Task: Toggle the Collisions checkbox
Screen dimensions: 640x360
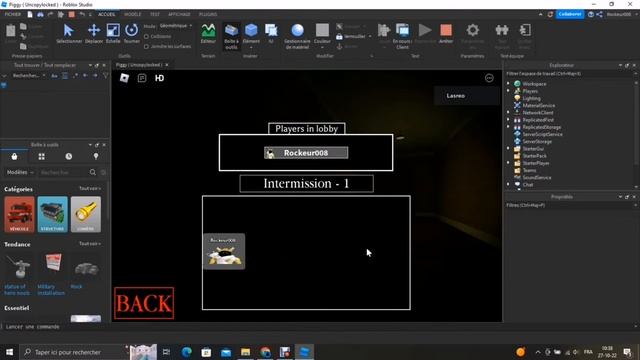Action: click(x=146, y=36)
